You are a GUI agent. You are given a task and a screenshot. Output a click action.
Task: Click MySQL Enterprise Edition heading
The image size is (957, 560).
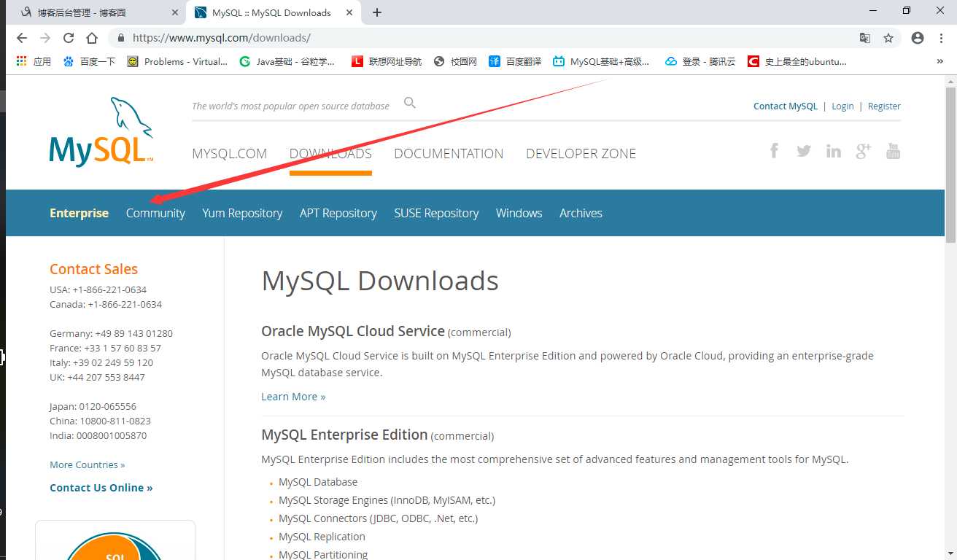pyautogui.click(x=344, y=435)
